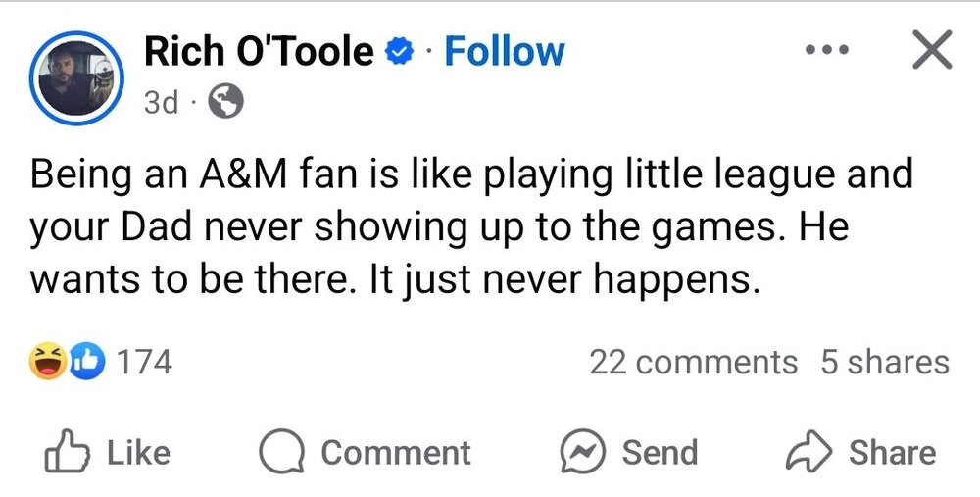
Task: Click the thumbs-up icon in the action row
Action: [67, 451]
